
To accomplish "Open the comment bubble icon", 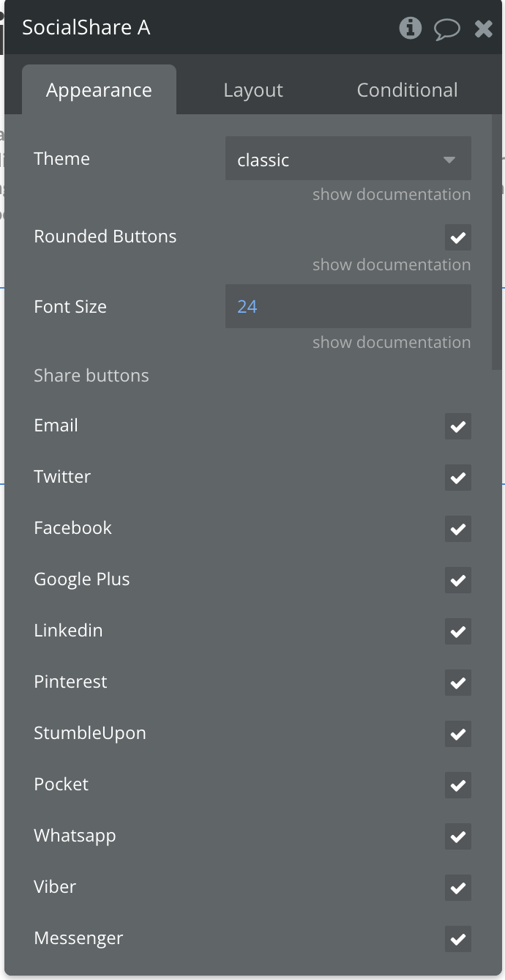I will pos(446,29).
